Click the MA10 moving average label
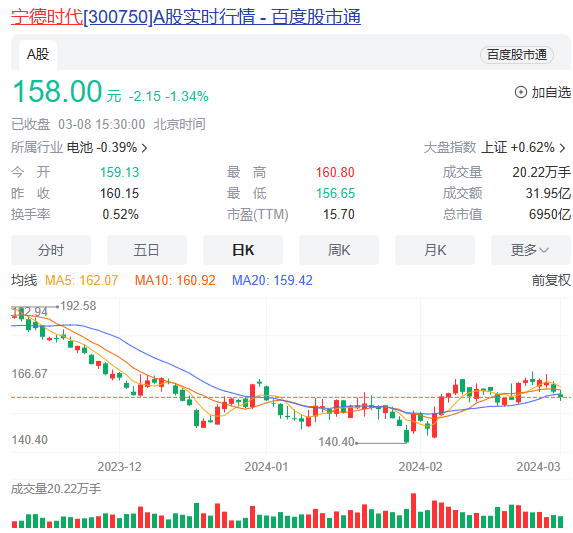573x533 pixels. click(x=175, y=280)
